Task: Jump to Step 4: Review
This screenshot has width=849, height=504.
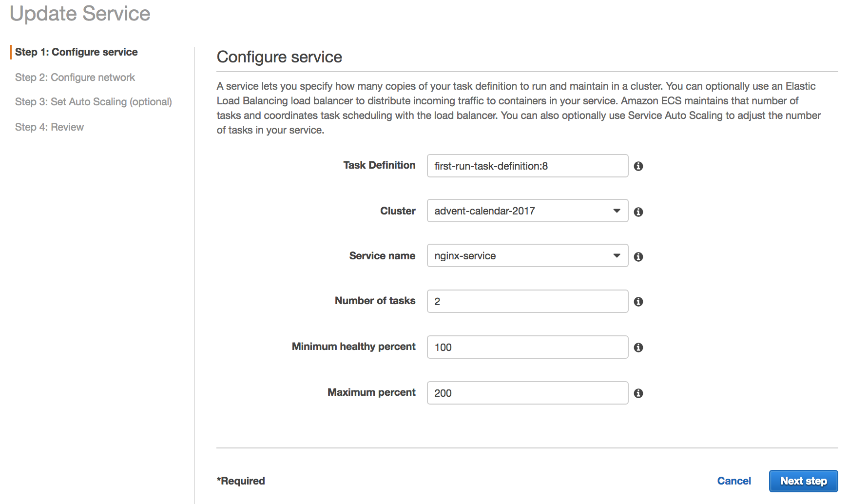Action: 49,127
